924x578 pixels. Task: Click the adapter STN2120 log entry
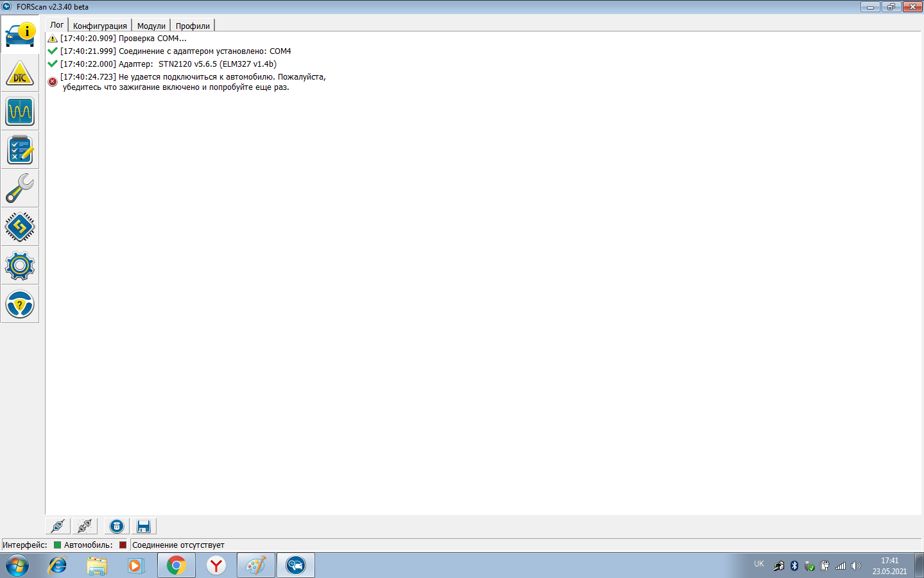(168, 64)
